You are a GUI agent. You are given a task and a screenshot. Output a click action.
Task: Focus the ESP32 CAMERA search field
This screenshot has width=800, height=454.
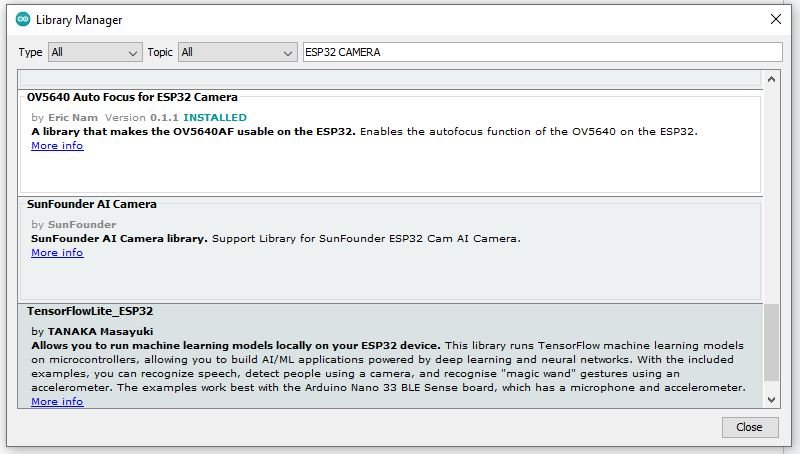(x=541, y=52)
